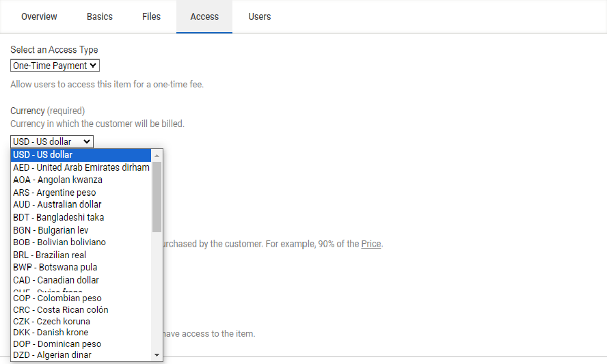
Task: Pick COP - Colombian peso
Action: 81,298
